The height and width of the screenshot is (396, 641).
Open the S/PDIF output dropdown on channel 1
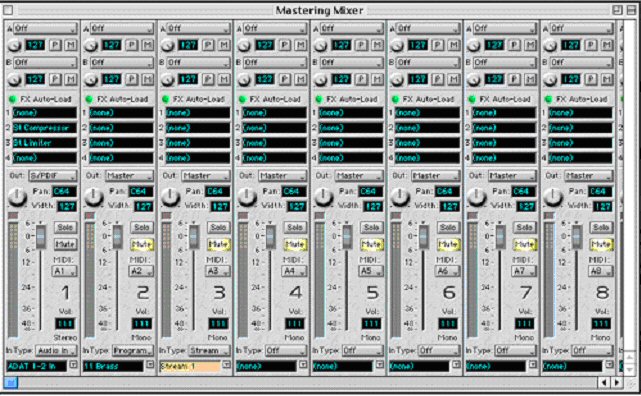coord(53,176)
